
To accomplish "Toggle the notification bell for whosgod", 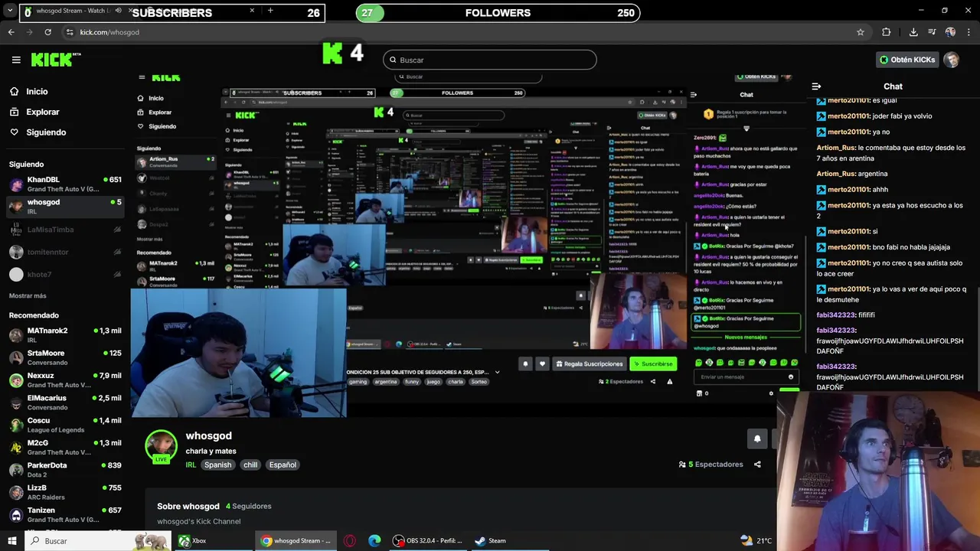I will coord(757,439).
